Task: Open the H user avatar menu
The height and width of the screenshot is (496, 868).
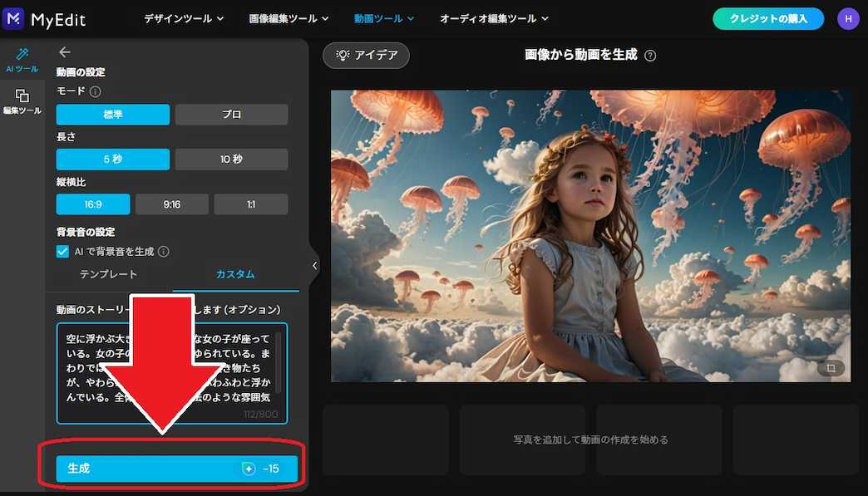Action: coord(848,17)
